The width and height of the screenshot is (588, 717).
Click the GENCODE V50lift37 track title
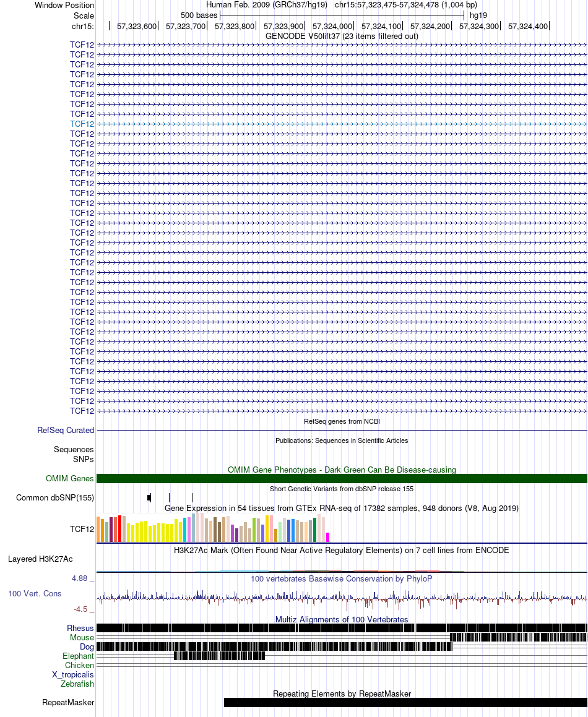point(342,36)
